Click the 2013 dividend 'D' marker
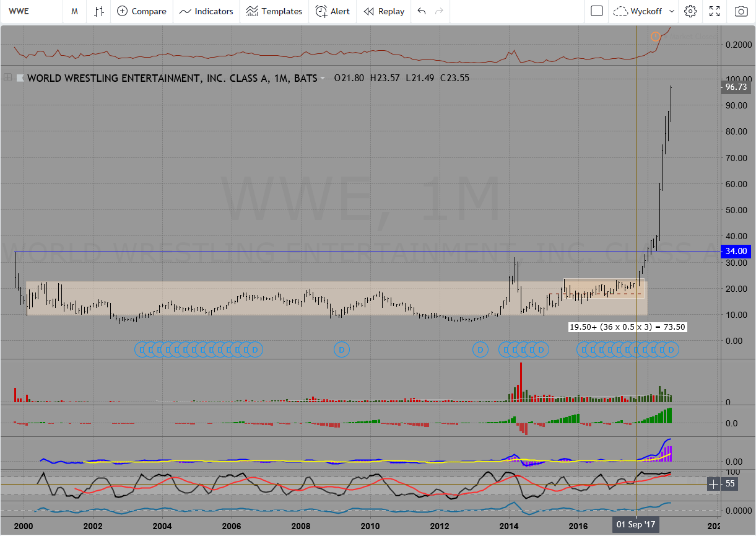 pyautogui.click(x=480, y=349)
